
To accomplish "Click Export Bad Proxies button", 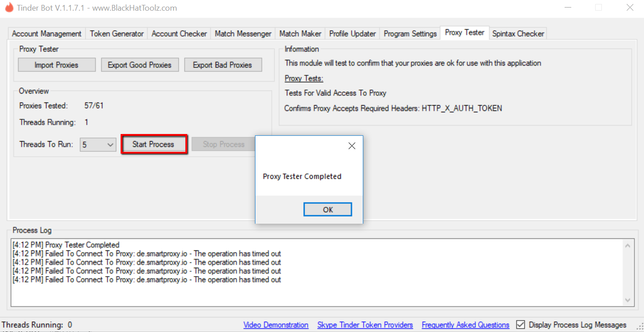I will [x=222, y=65].
